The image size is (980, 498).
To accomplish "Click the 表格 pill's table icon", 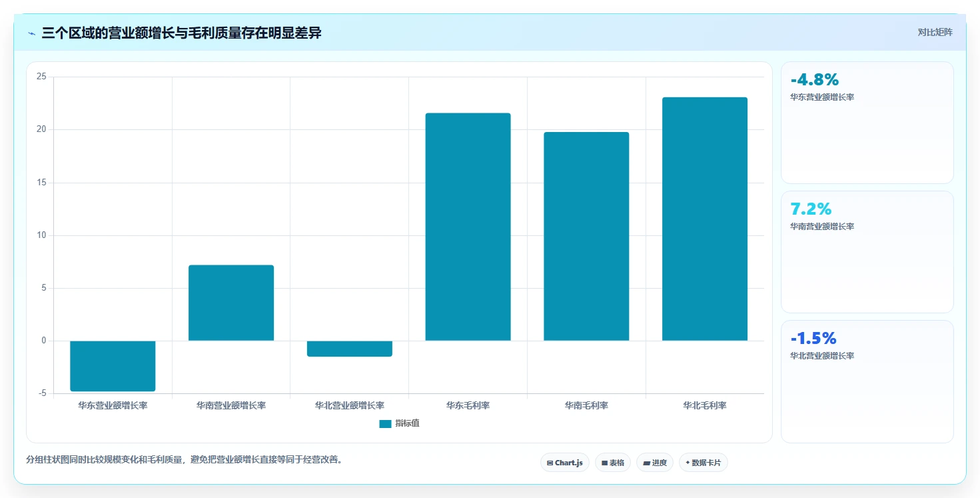I will coord(604,463).
